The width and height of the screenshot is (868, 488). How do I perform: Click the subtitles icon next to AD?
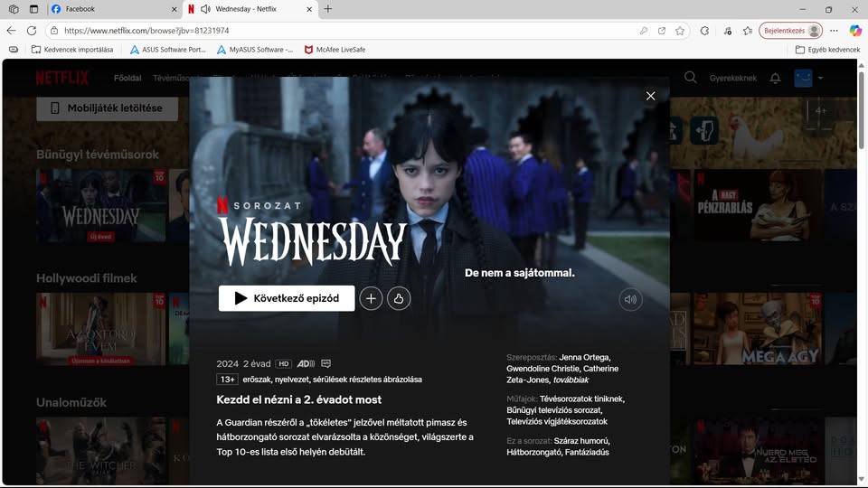326,363
